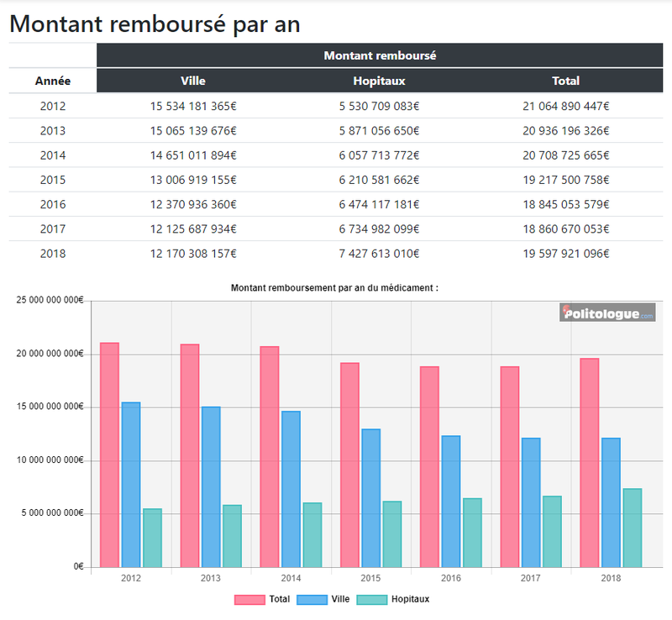Select the Année column header

click(51, 81)
